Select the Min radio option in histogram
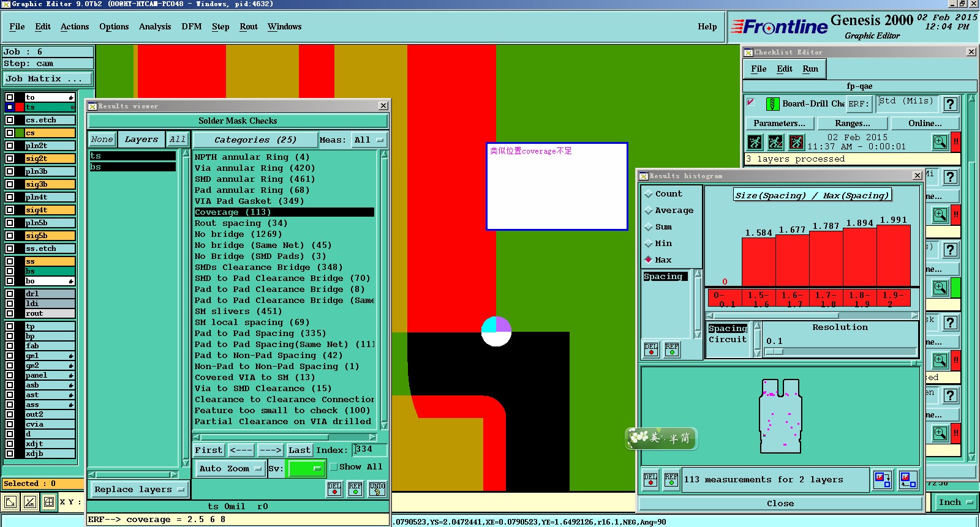Viewport: 980px width, 527px height. pyautogui.click(x=649, y=244)
